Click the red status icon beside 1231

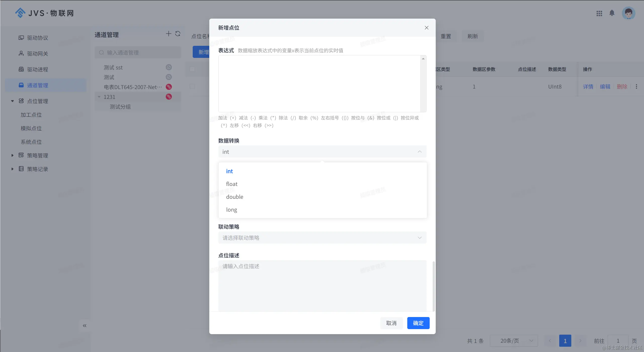[169, 97]
